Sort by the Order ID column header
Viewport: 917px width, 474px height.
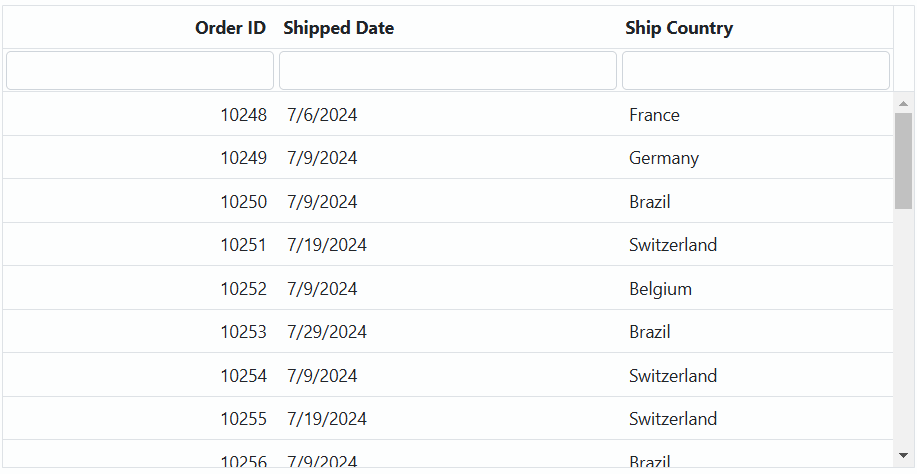[230, 27]
